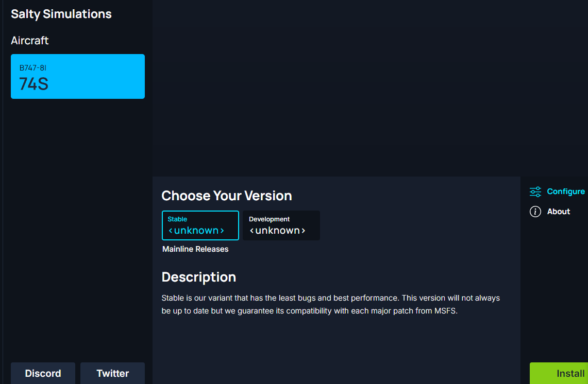Click the Mainline Releases label
This screenshot has height=384, width=588.
pyautogui.click(x=195, y=249)
